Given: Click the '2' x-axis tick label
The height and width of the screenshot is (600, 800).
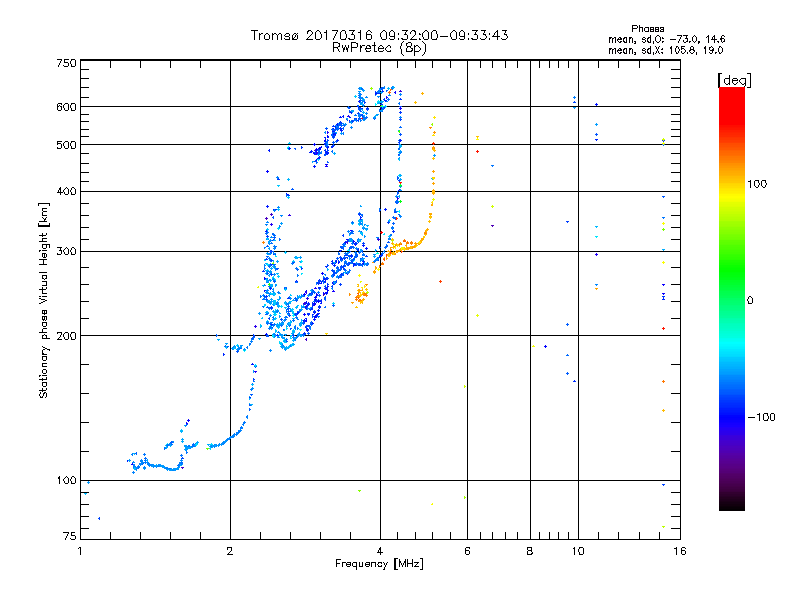Looking at the screenshot, I should point(230,551).
